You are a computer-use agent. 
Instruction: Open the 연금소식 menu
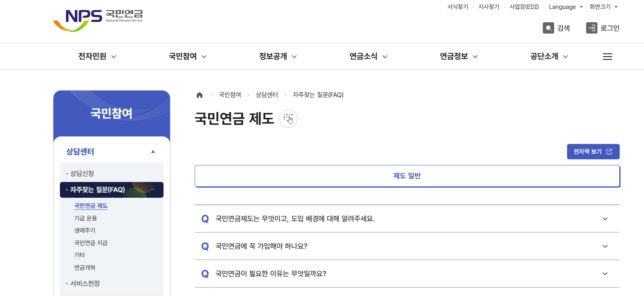(368, 56)
